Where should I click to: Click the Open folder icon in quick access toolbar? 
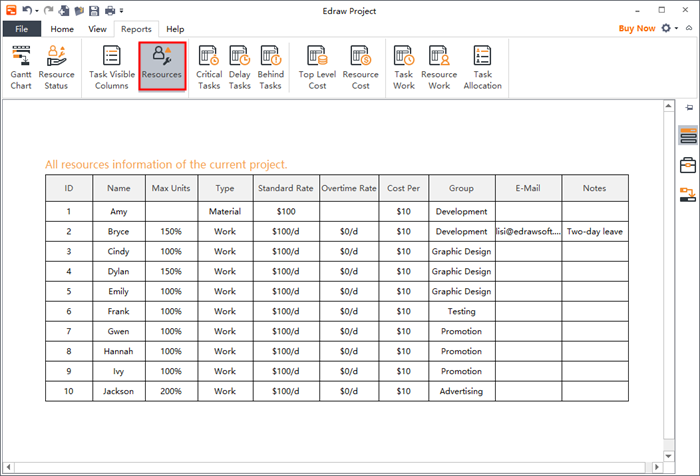[x=79, y=10]
